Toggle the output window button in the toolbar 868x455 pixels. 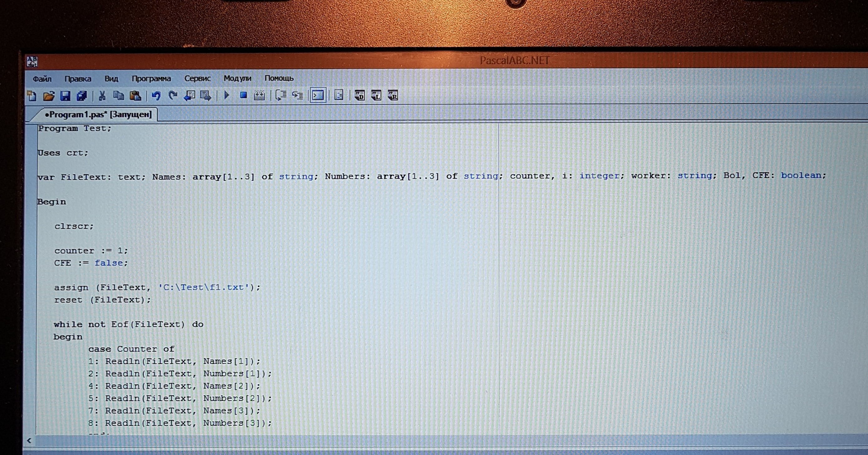pyautogui.click(x=318, y=96)
